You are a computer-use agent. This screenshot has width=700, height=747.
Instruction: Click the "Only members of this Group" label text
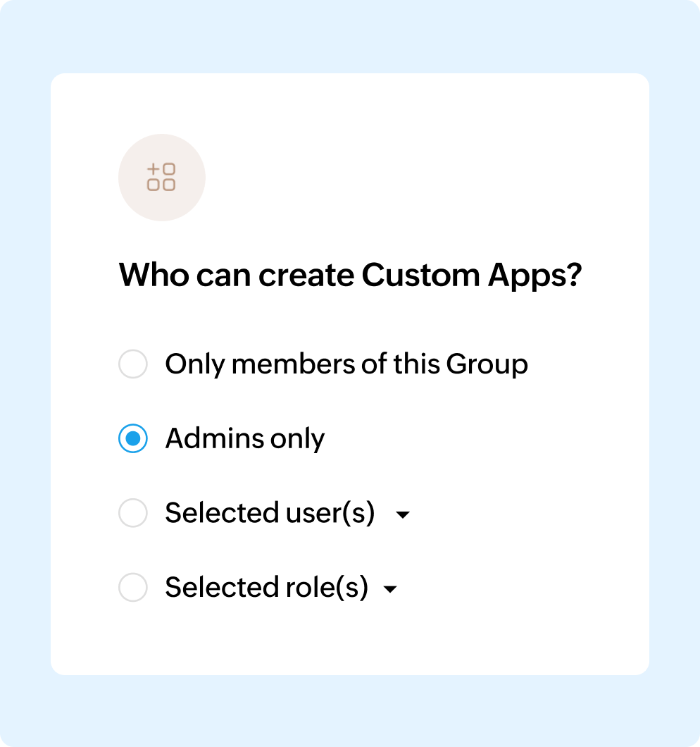tap(346, 365)
